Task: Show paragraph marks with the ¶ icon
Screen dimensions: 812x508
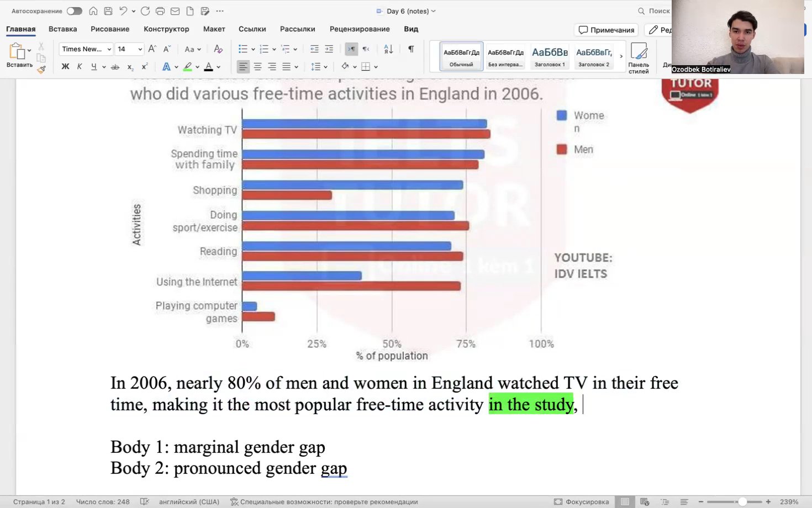Action: pyautogui.click(x=410, y=49)
